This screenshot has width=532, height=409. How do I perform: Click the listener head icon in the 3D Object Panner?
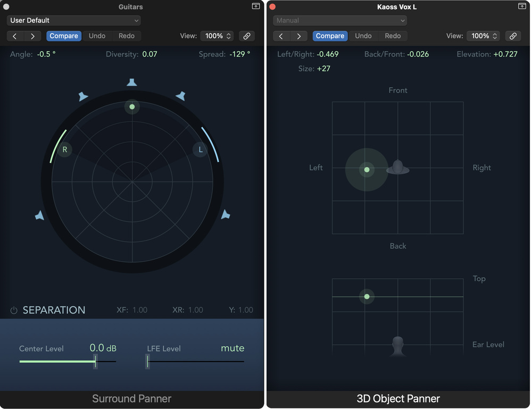pyautogui.click(x=397, y=168)
